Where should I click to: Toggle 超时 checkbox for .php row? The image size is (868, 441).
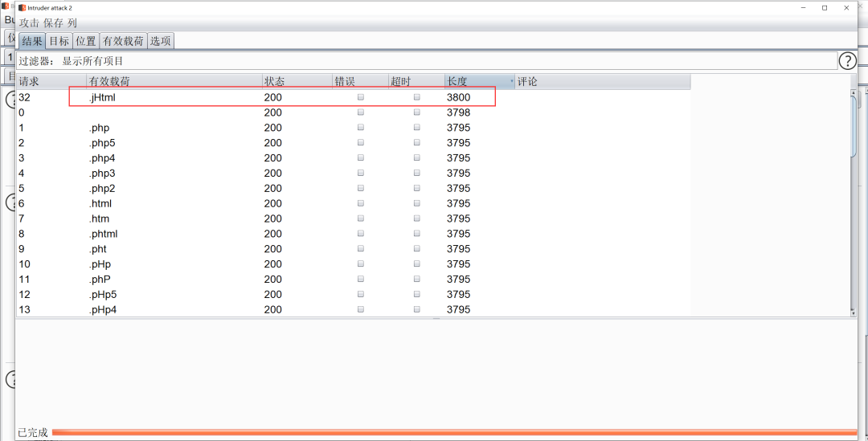point(416,128)
